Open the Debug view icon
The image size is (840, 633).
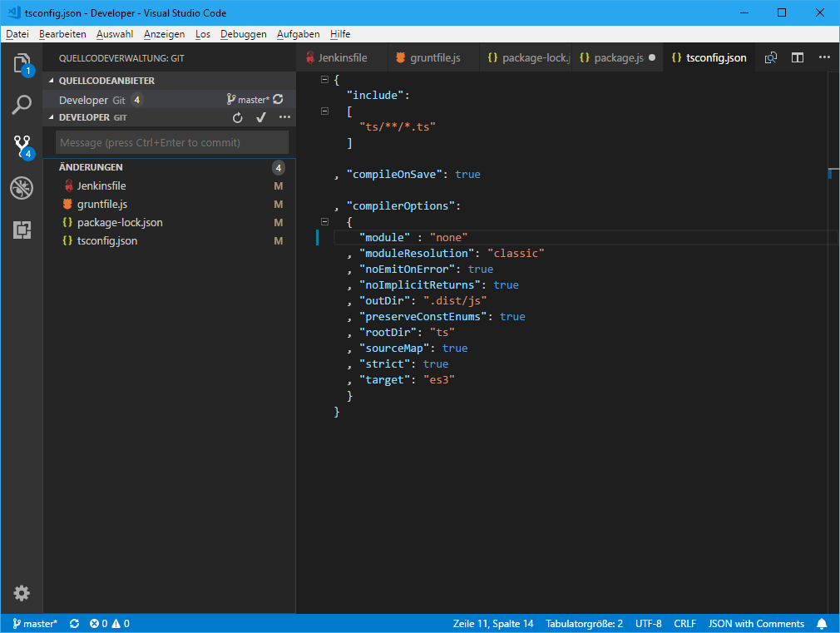(x=22, y=188)
